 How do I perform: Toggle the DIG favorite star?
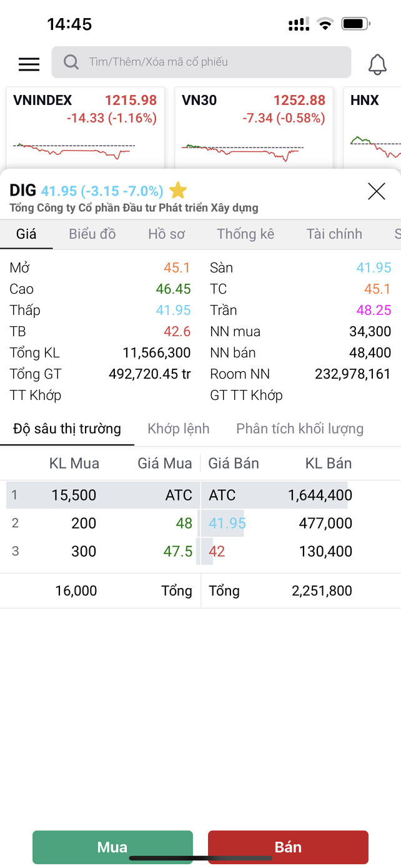[x=178, y=191]
